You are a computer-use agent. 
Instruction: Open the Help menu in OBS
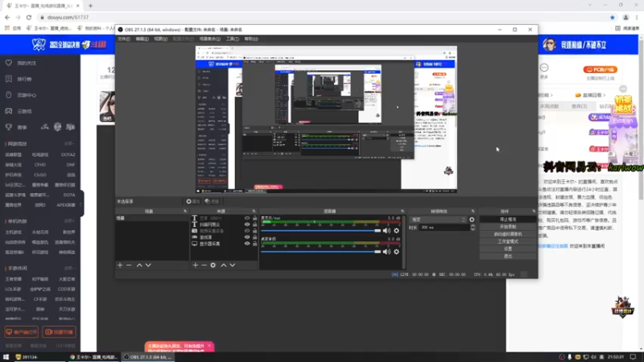[251, 39]
